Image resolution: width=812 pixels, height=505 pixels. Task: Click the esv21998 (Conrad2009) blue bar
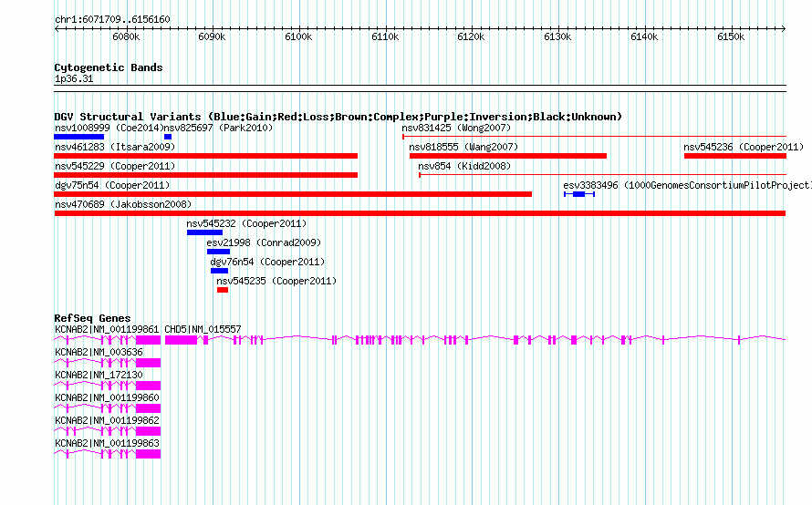219,252
